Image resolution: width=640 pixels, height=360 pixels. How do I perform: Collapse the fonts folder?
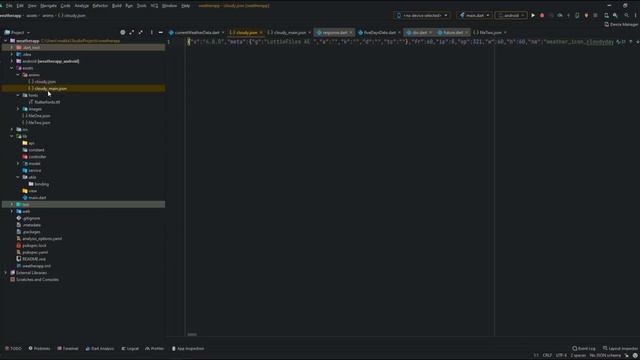[x=18, y=95]
